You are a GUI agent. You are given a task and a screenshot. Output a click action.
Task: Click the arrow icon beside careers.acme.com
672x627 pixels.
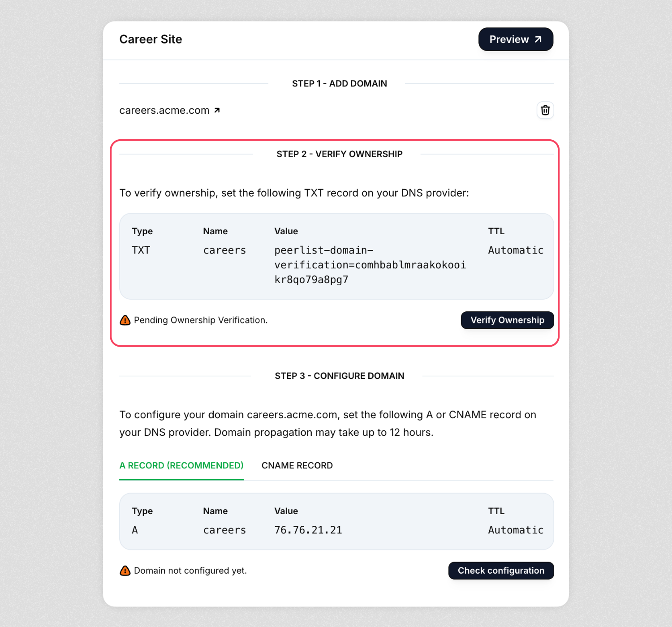pos(217,110)
